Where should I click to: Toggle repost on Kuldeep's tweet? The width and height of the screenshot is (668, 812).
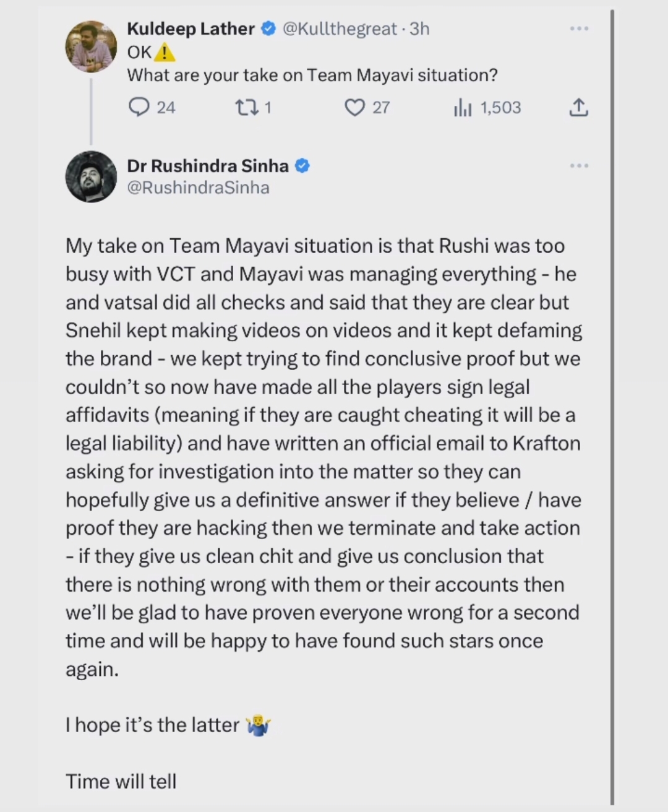tap(247, 107)
